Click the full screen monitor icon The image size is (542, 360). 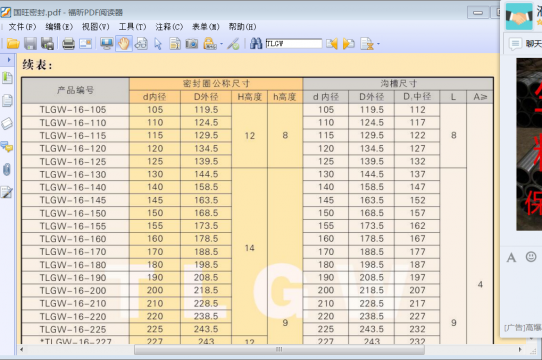point(106,44)
